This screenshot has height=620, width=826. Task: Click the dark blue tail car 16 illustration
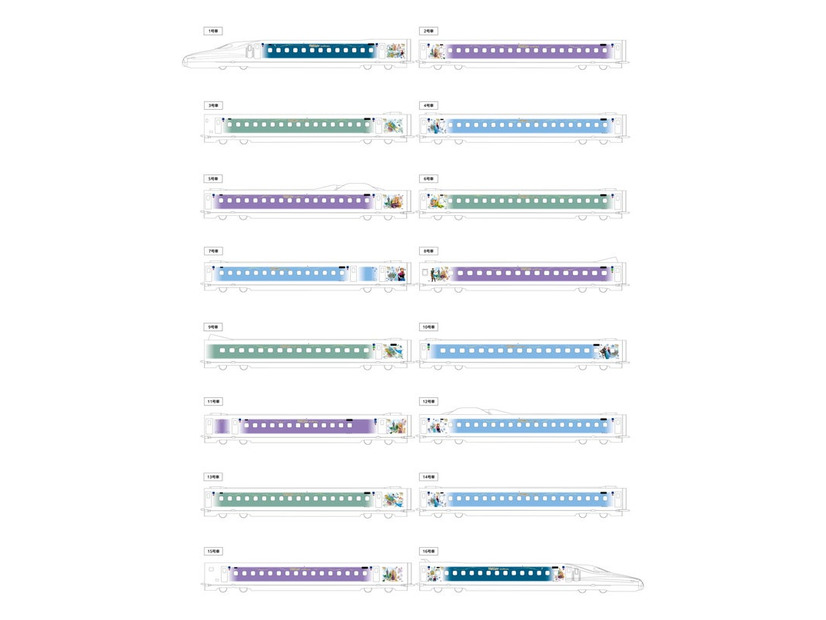coord(531,576)
